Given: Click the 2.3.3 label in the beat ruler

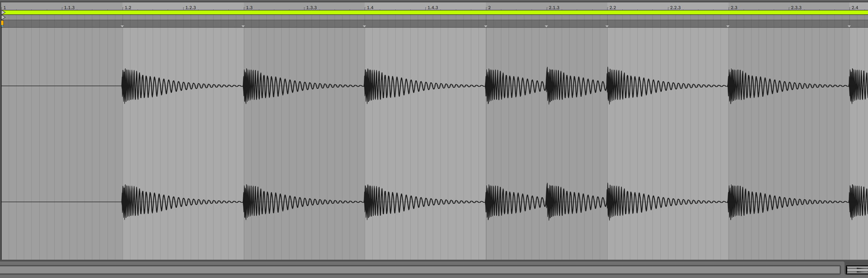Looking at the screenshot, I should (x=796, y=7).
